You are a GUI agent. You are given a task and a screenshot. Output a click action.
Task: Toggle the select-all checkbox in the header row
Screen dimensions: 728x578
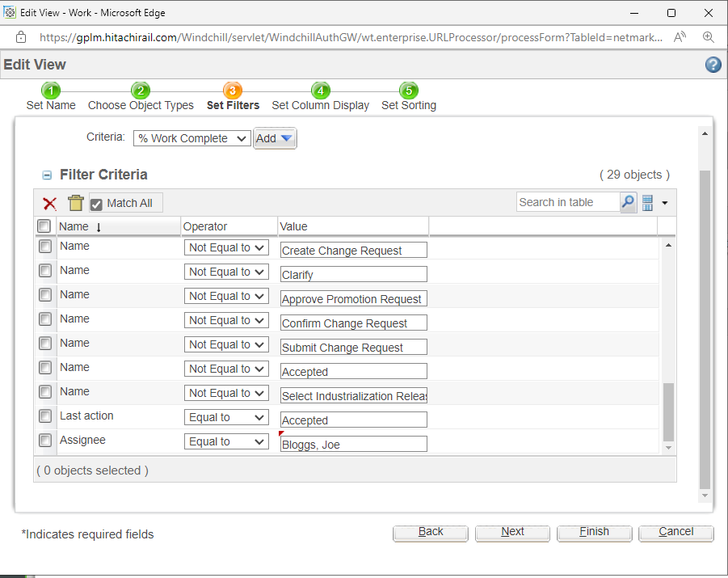point(44,226)
